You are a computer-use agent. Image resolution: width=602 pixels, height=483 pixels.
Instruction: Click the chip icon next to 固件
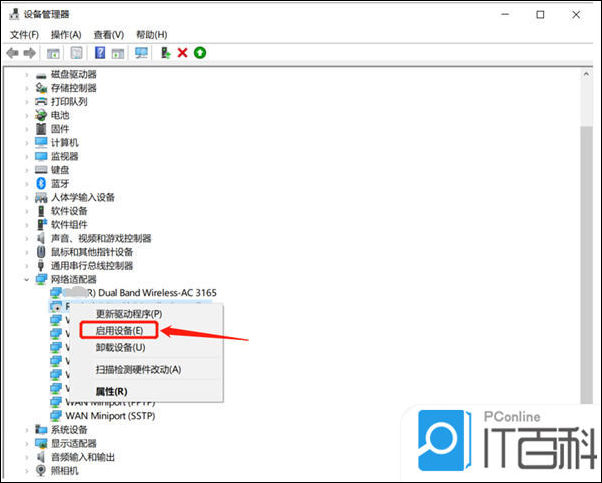point(41,129)
